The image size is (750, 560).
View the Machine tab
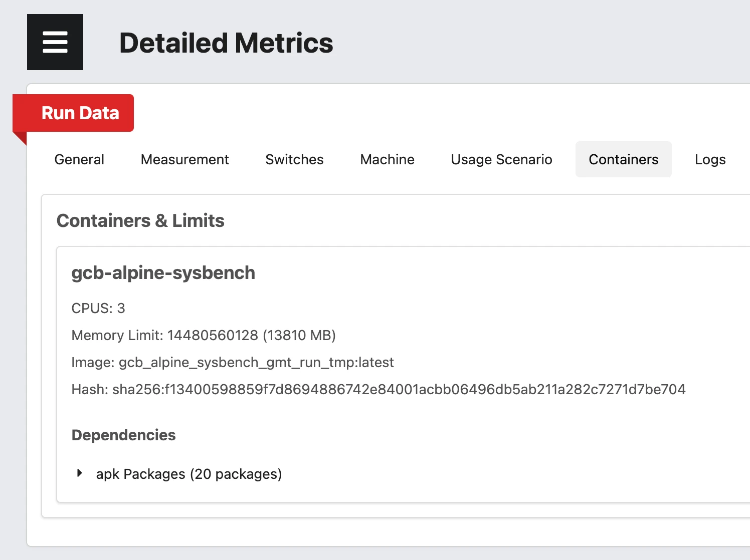point(387,159)
